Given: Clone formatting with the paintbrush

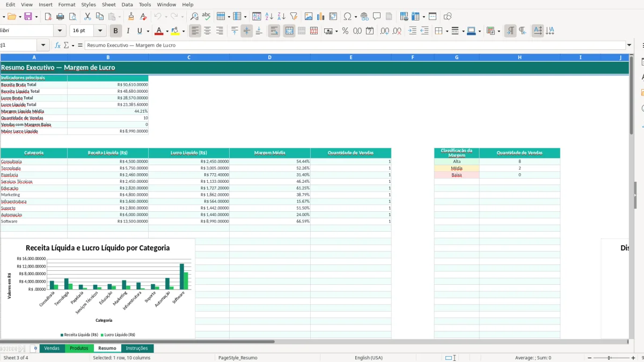Looking at the screenshot, I should click(131, 17).
